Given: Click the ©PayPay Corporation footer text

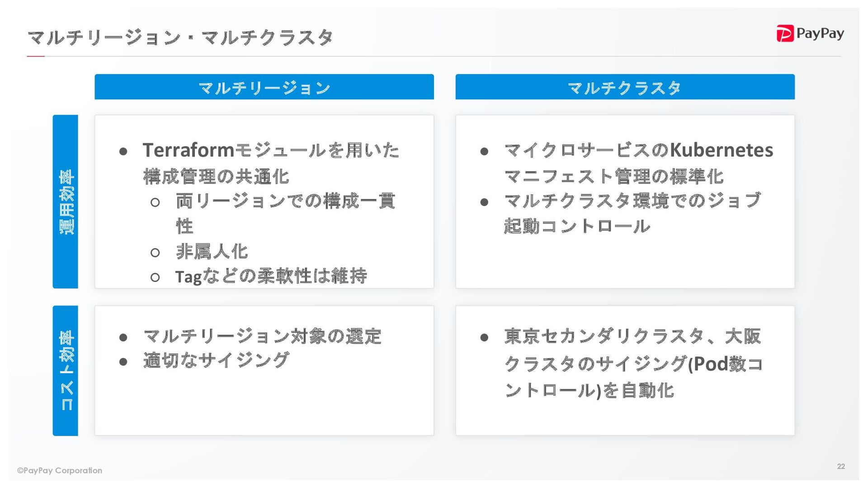Looking at the screenshot, I should tap(60, 470).
